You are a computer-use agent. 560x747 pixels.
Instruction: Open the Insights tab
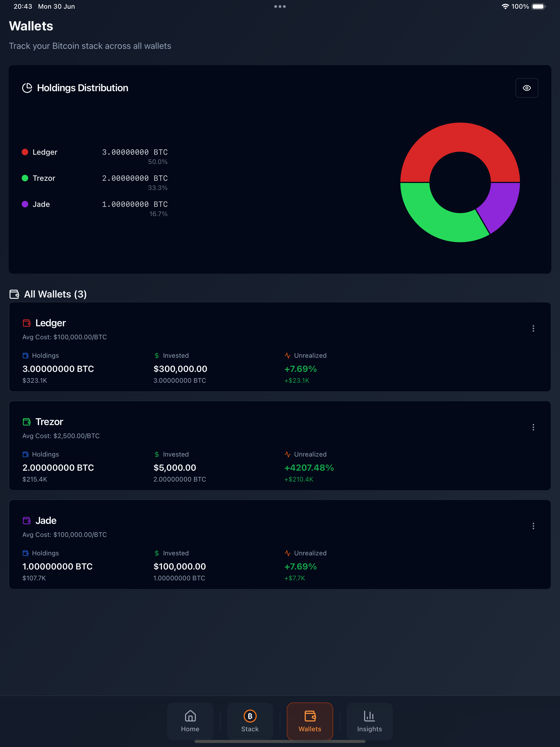point(370,721)
